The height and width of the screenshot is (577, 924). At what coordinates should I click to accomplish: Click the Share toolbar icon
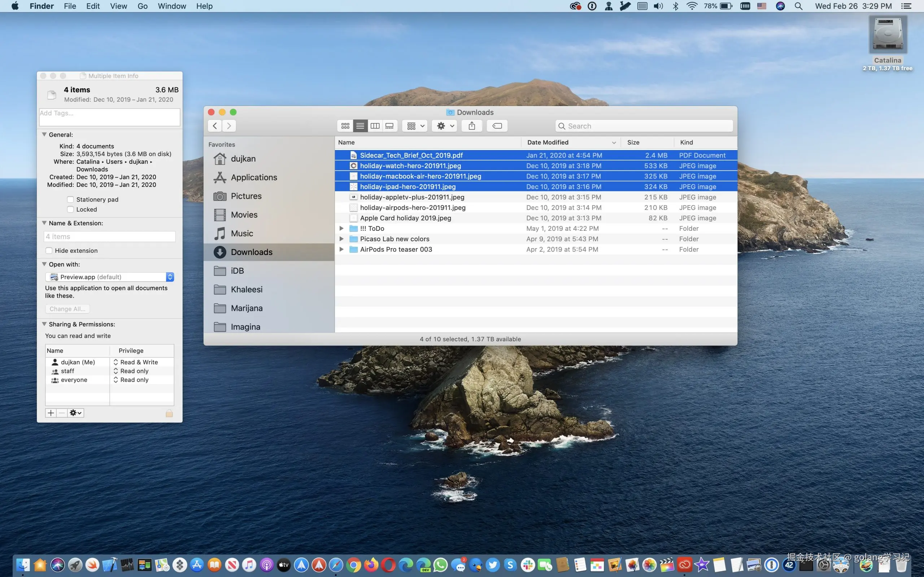pos(472,126)
